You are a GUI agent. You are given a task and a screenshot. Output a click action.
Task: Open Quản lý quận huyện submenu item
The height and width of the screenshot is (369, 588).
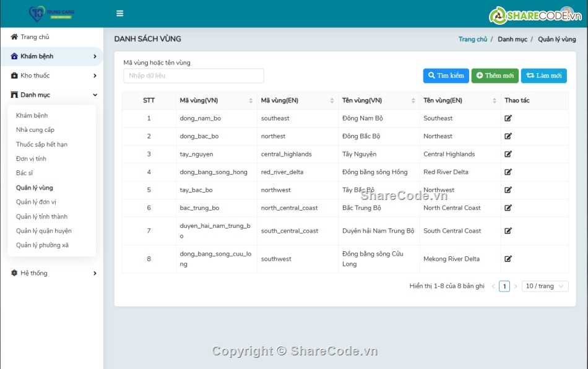click(x=43, y=231)
